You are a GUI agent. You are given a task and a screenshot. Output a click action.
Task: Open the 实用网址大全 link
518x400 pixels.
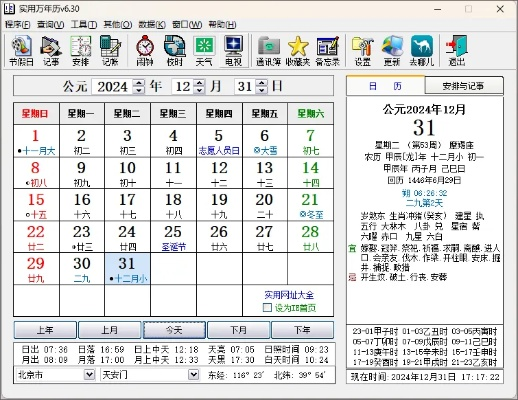(x=289, y=295)
